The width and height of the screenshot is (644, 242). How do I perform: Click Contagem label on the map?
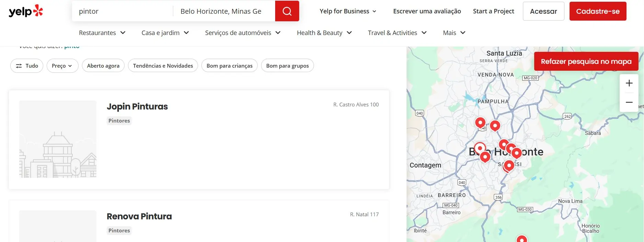point(425,165)
